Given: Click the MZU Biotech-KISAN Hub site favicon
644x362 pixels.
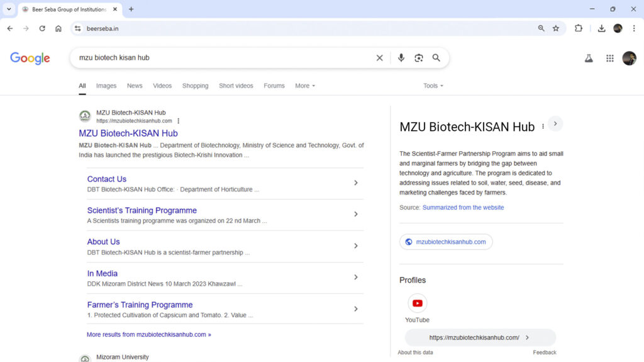Looking at the screenshot, I should [x=85, y=116].
